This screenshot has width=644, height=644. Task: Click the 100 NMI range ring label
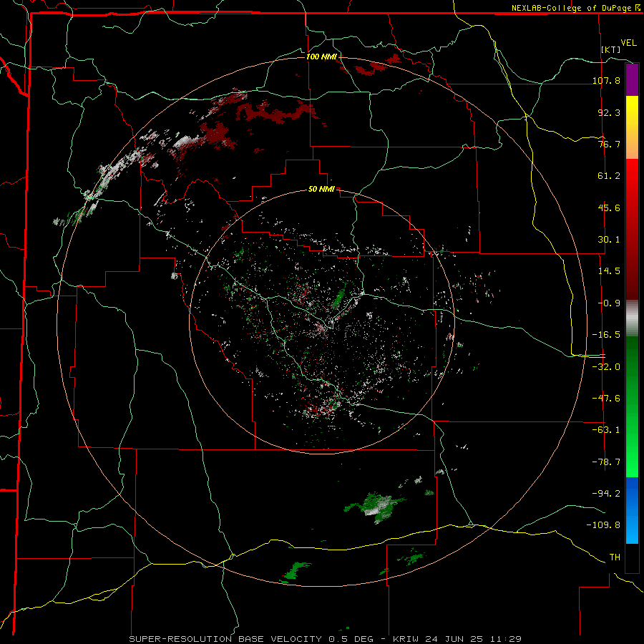click(321, 57)
